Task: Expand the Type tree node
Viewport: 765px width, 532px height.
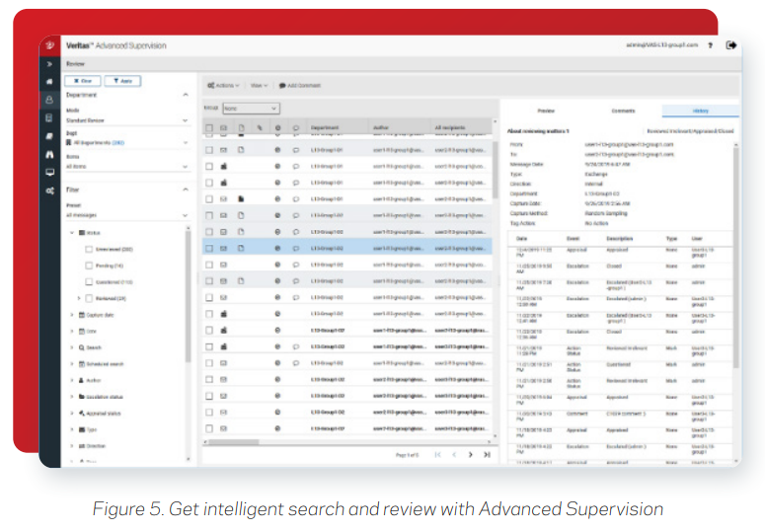Action: [72, 429]
